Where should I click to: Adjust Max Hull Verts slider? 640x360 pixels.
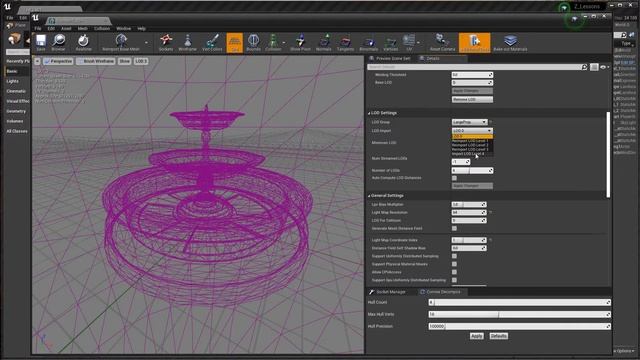[x=519, y=314]
